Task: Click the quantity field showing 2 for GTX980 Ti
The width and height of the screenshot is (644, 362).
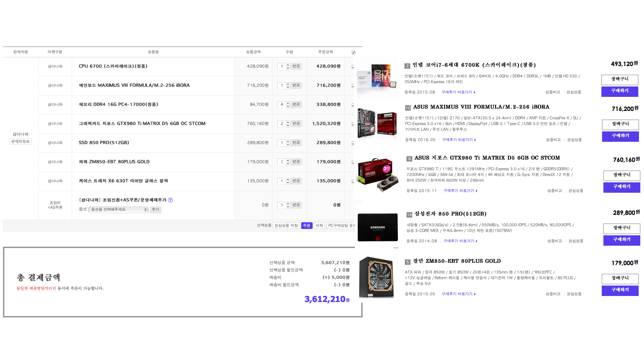Action: pos(282,124)
